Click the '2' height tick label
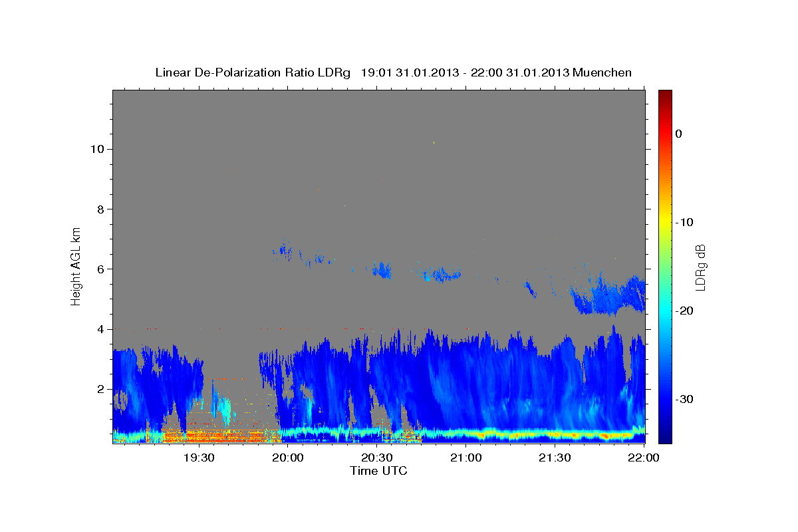 click(100, 389)
